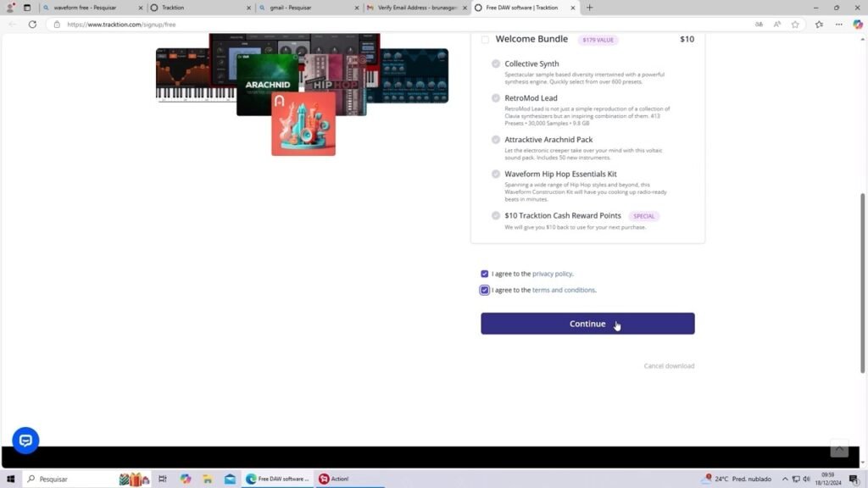This screenshot has height=488, width=868.
Task: Open the live chat widget
Action: (25, 441)
